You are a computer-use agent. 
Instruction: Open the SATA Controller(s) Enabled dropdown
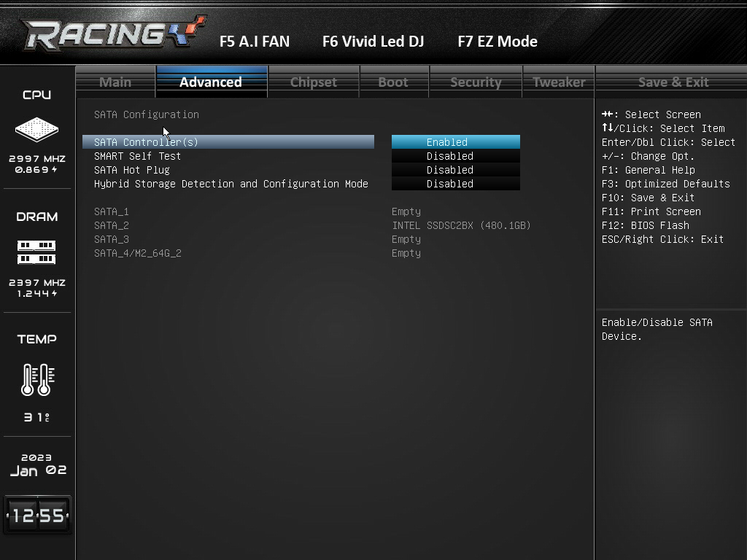(x=455, y=142)
